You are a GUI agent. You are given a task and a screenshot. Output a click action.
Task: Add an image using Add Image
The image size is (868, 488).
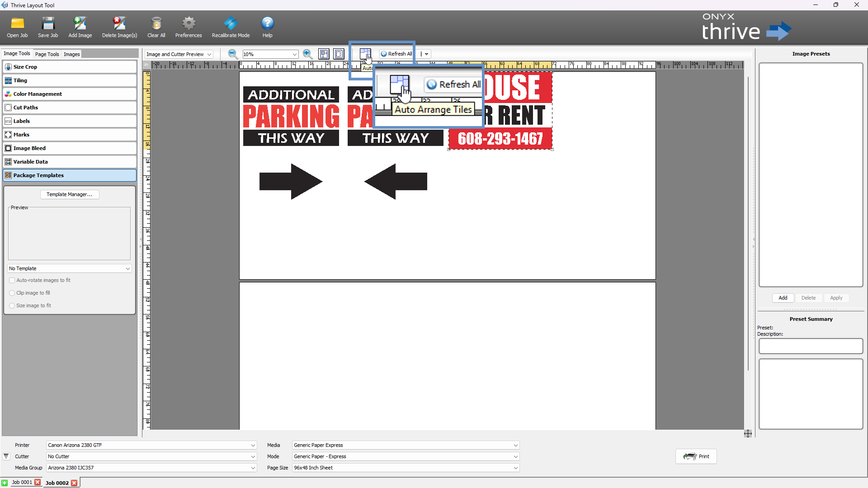80,27
